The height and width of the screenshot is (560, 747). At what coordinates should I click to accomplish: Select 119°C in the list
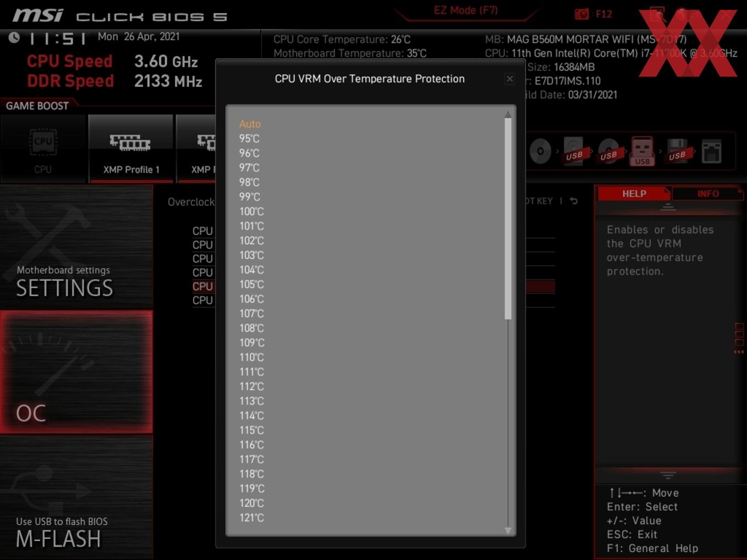point(252,488)
